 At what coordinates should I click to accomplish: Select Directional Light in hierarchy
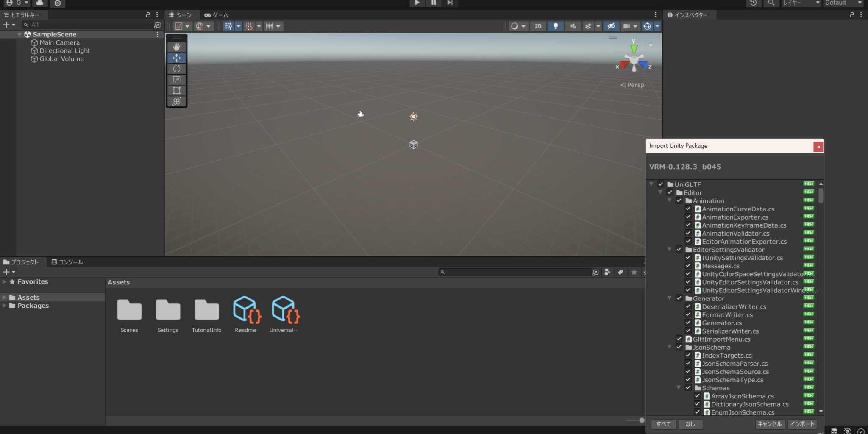point(65,50)
